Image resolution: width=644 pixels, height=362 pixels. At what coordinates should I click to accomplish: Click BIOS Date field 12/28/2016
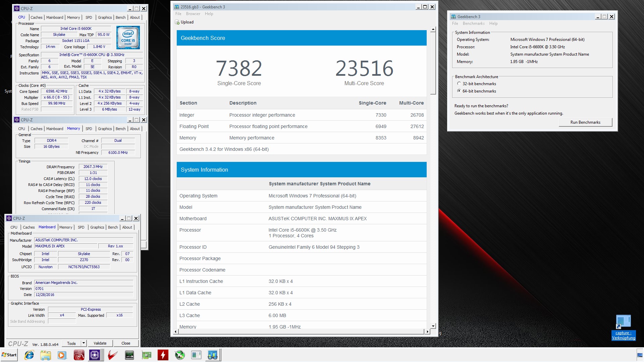84,295
